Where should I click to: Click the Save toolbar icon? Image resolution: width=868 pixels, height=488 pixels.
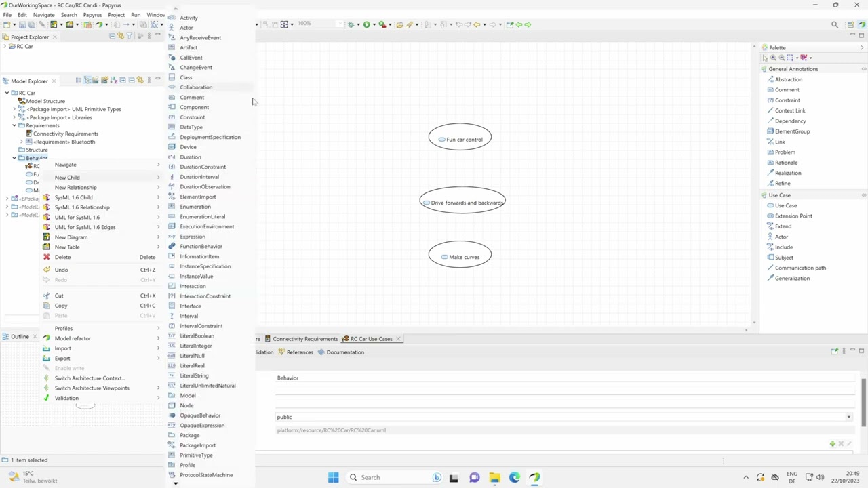coord(23,24)
